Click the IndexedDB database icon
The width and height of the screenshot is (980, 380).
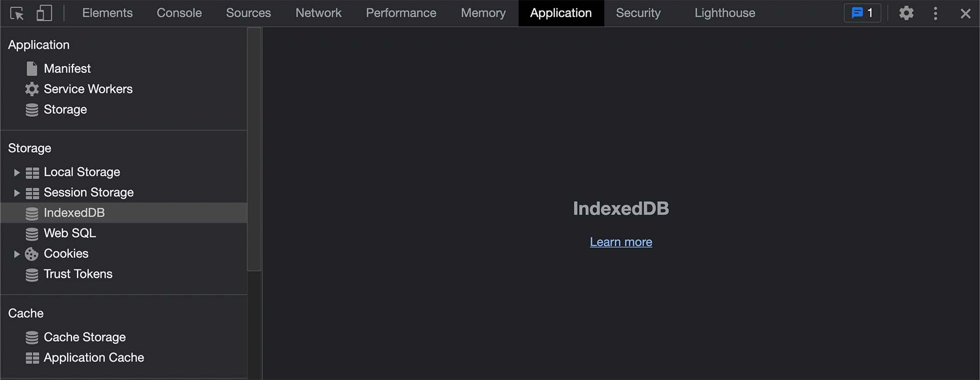[x=32, y=213]
